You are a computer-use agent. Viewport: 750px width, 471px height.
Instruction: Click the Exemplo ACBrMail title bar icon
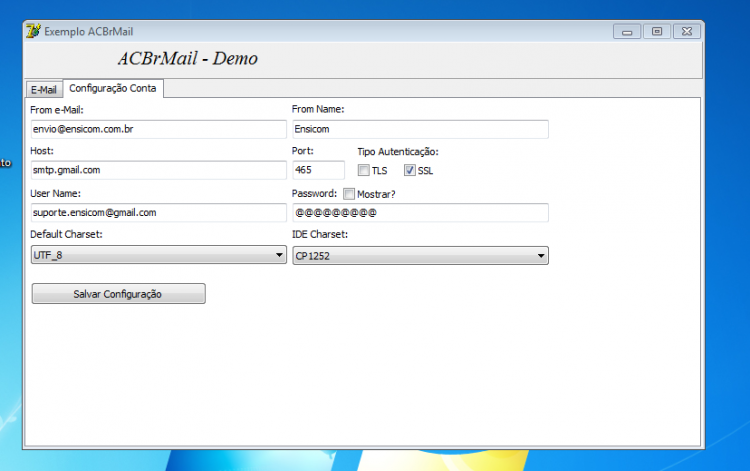33,31
